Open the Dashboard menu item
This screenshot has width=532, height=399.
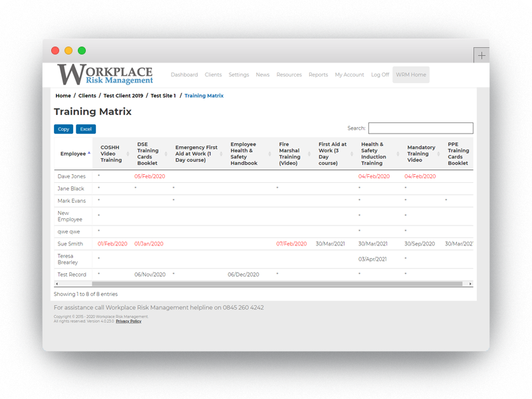(x=184, y=74)
